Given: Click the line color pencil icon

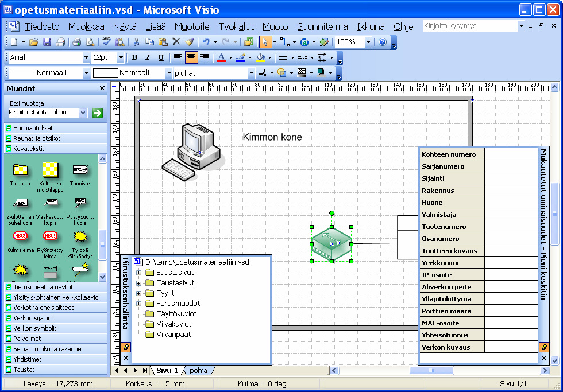Looking at the screenshot, I should point(241,57).
